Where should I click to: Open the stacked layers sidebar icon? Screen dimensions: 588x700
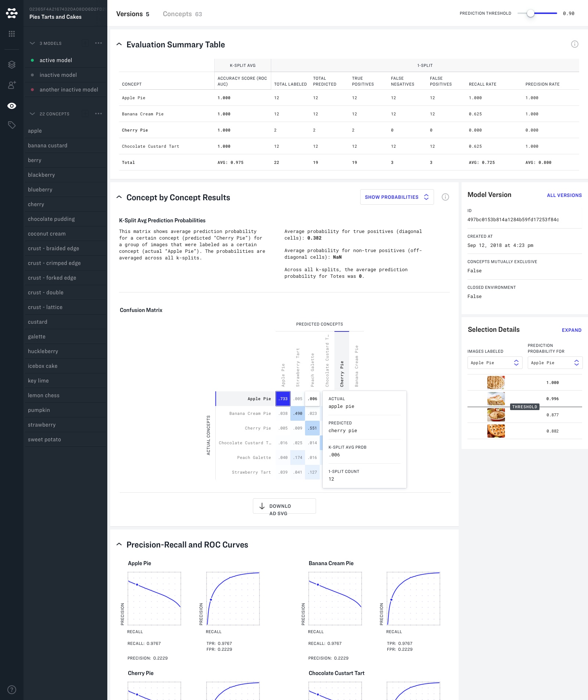tap(12, 65)
